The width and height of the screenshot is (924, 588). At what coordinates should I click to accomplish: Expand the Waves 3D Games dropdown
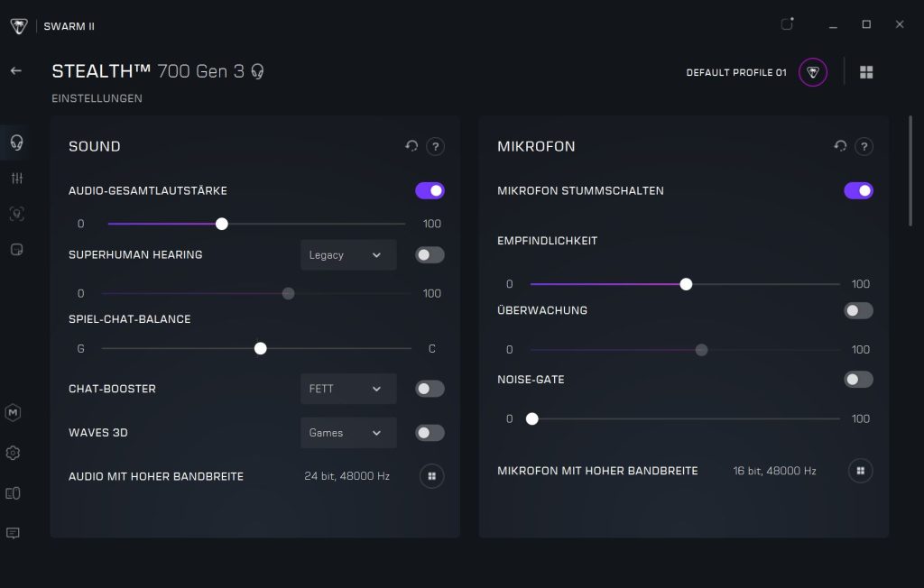(x=347, y=433)
